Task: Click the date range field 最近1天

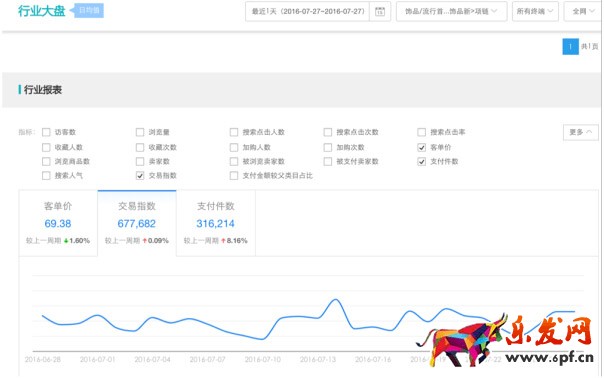Action: pos(308,12)
